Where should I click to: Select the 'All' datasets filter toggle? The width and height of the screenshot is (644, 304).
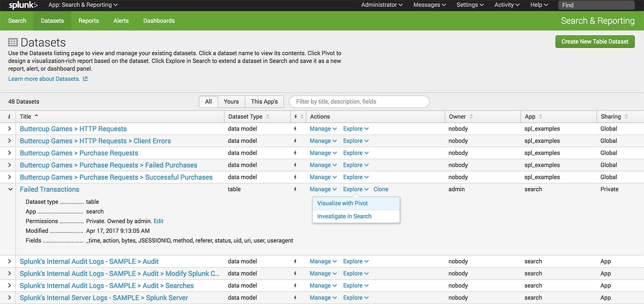coord(209,101)
